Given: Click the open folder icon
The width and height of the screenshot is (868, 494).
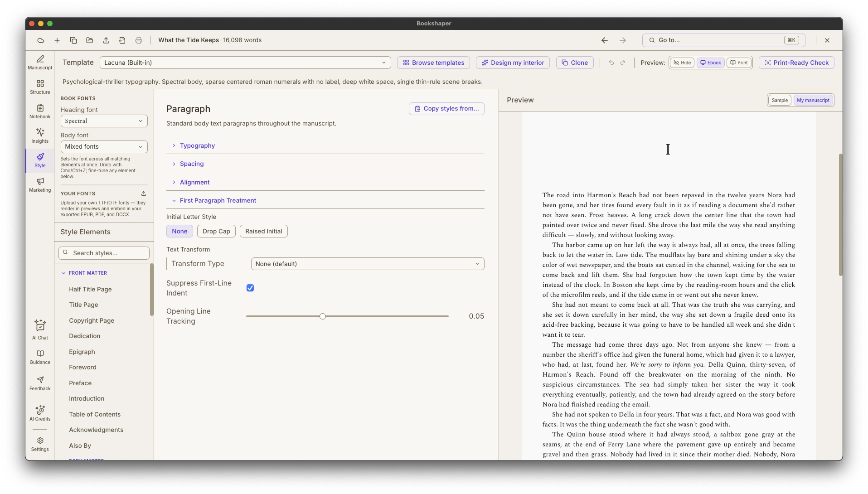Looking at the screenshot, I should (90, 40).
